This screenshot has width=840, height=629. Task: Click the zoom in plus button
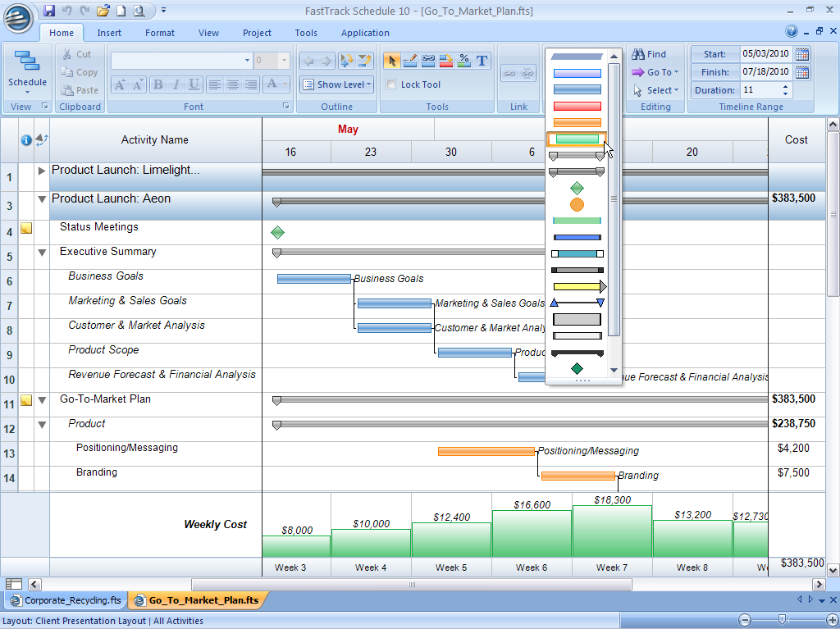tap(822, 621)
